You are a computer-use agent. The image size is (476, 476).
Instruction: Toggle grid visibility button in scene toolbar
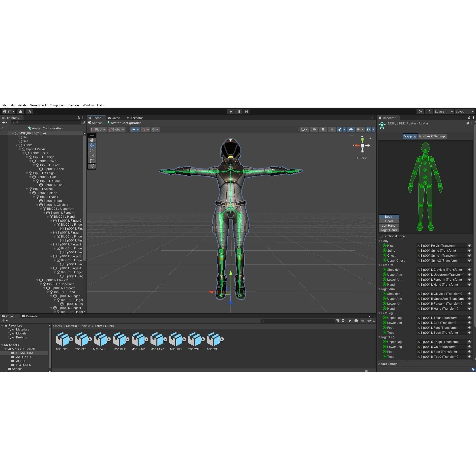click(x=133, y=129)
